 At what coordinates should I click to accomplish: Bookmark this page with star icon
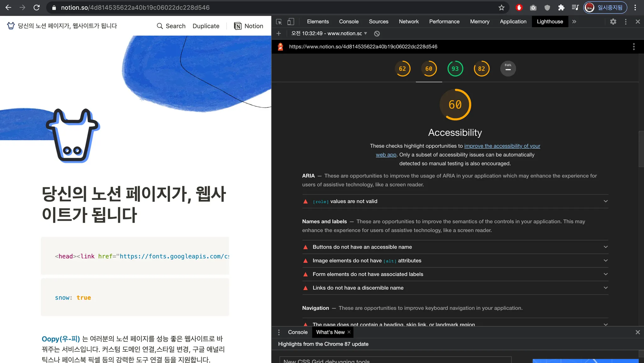tap(501, 8)
